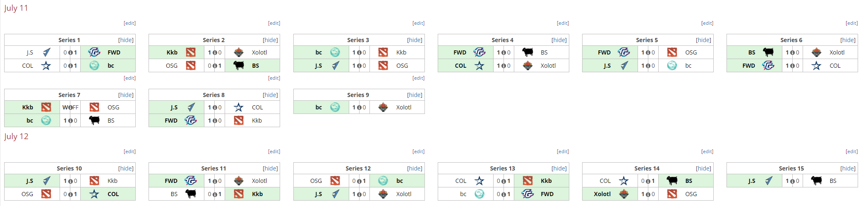Collapse the Series 9 box via hide
Viewport: 868px width, 206px height.
coord(415,95)
